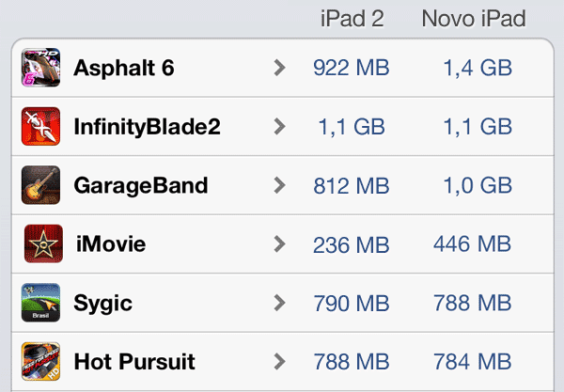
Task: Tap the Asphalt 6 app icon
Action: [x=40, y=68]
